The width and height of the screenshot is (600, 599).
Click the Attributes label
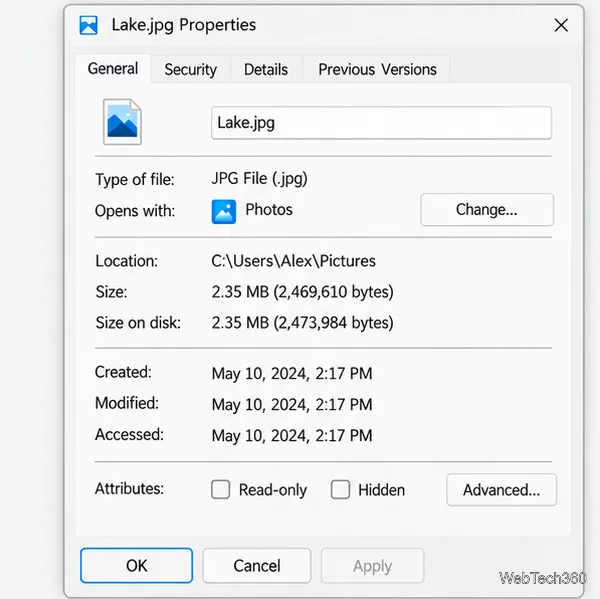129,489
